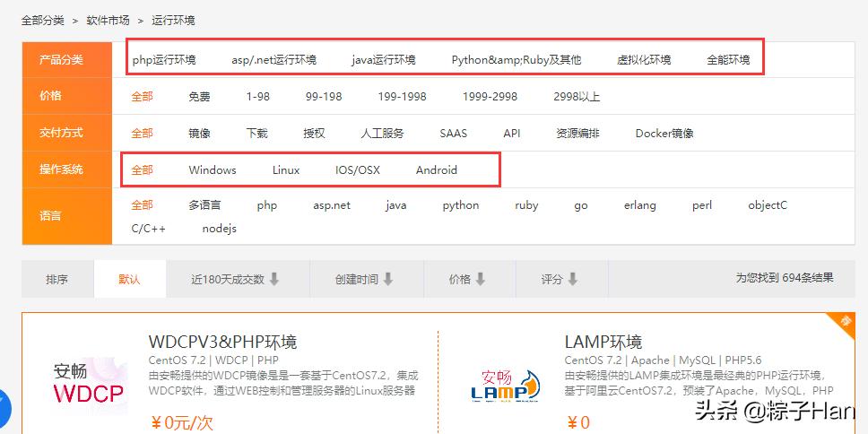The height and width of the screenshot is (434, 868).
Task: Filter operating system Windows
Action: 212,170
